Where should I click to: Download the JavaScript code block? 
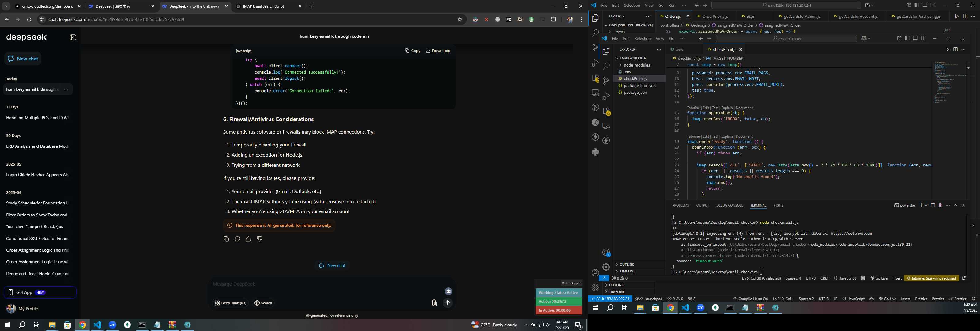click(438, 51)
